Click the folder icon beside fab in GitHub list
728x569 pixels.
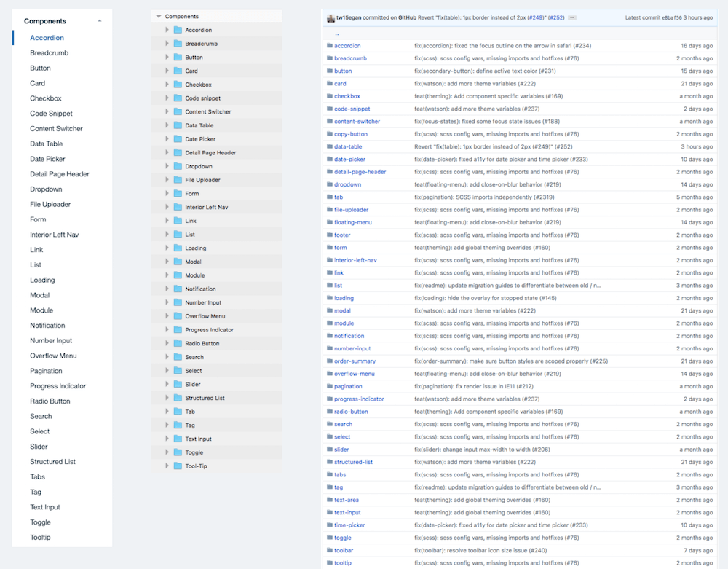[330, 197]
